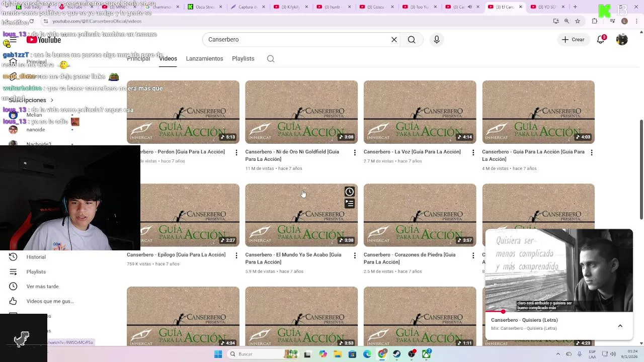Open the La Voz video thumbnail
This screenshot has width=644, height=362.
point(420,112)
